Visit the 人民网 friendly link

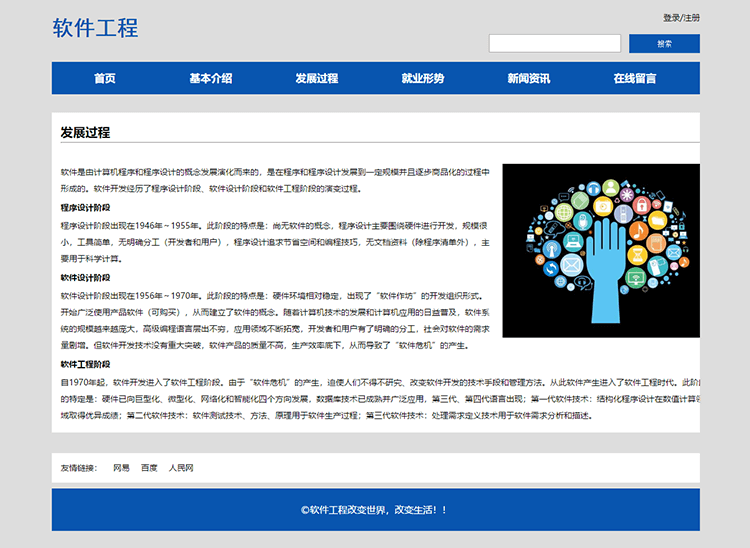tap(181, 468)
